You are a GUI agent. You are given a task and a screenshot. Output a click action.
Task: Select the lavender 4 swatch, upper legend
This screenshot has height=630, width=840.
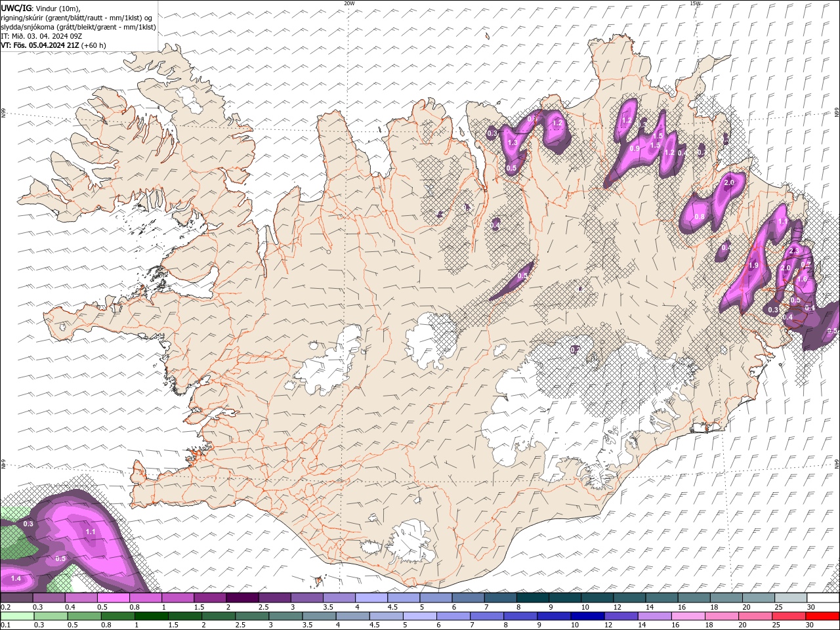pos(371,598)
